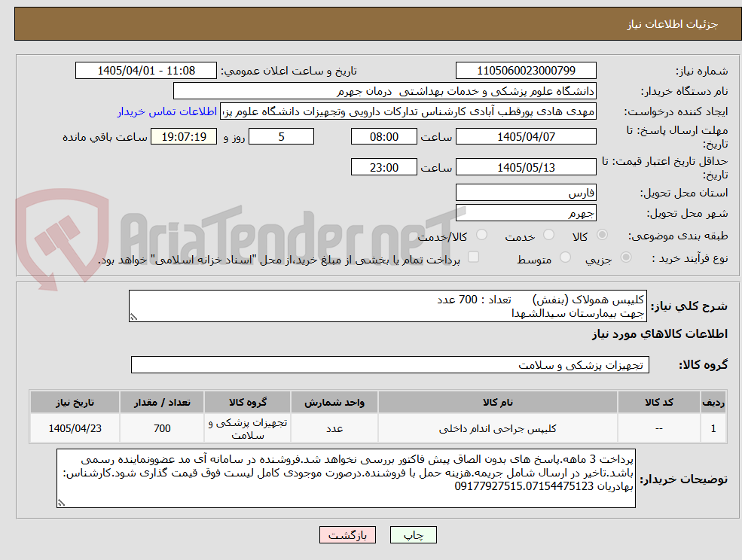
Task: Click the remaining days field showing 5
Action: pyautogui.click(x=281, y=137)
